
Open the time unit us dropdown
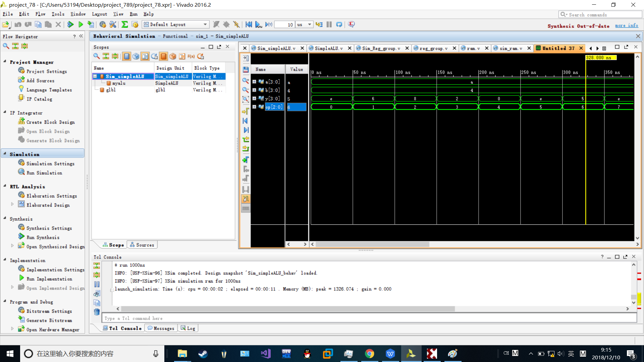(x=309, y=24)
